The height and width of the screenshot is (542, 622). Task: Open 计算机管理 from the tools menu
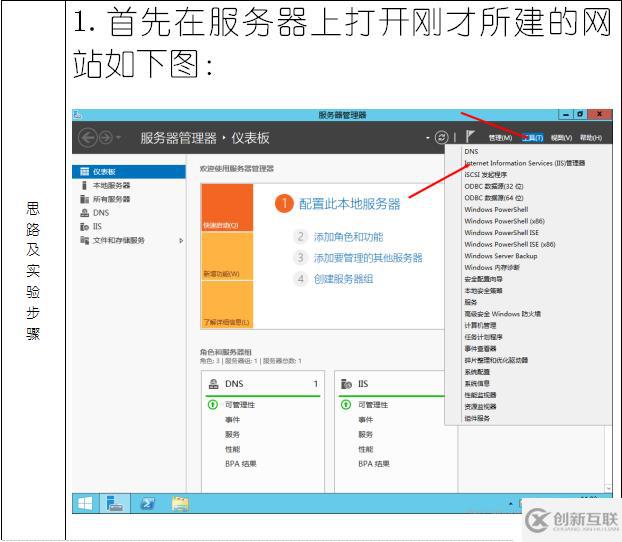480,325
